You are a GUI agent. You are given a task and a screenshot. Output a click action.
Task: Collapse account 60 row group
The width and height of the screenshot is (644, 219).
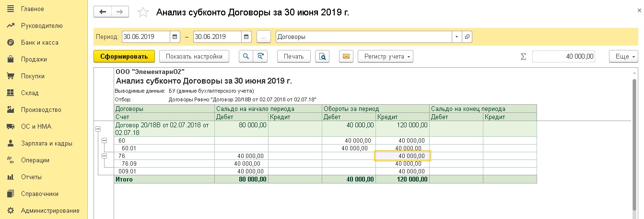click(105, 140)
